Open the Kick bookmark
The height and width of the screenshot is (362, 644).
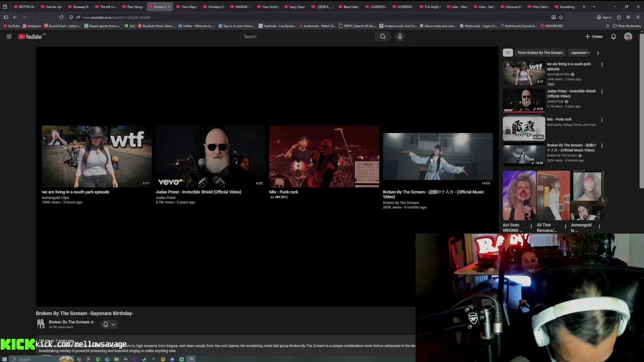tap(130, 26)
